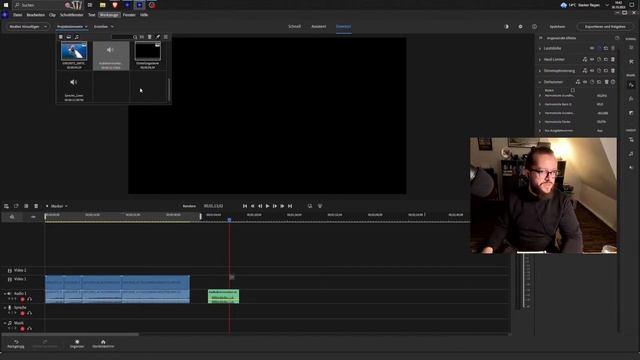Collapse the Sprache track header
Viewport: 640px width, 360px height.
click(x=5, y=308)
